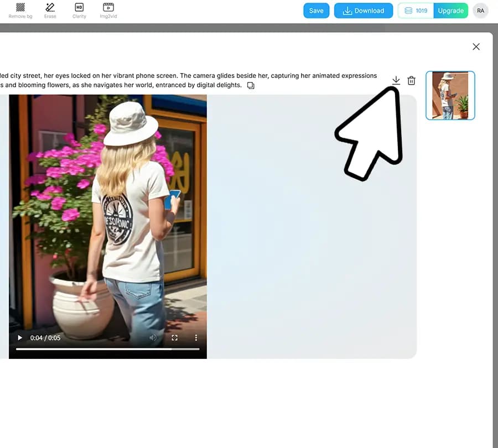Copy the video prompt text

tap(251, 86)
